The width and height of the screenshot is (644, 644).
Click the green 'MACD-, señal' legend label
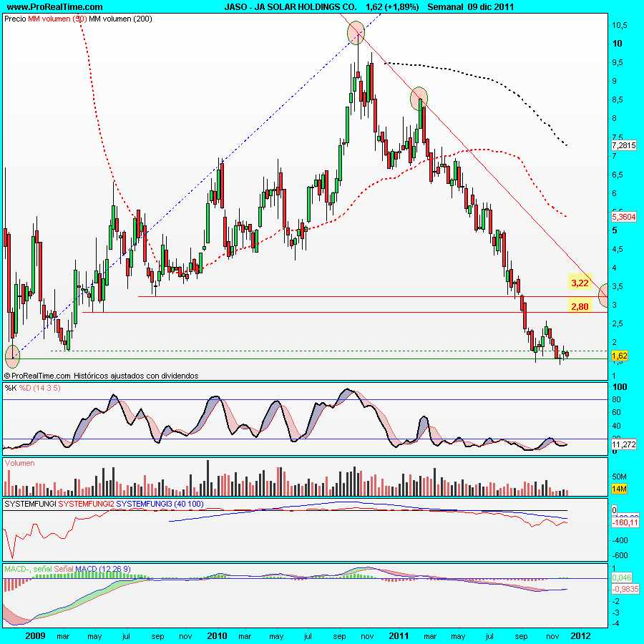28,570
